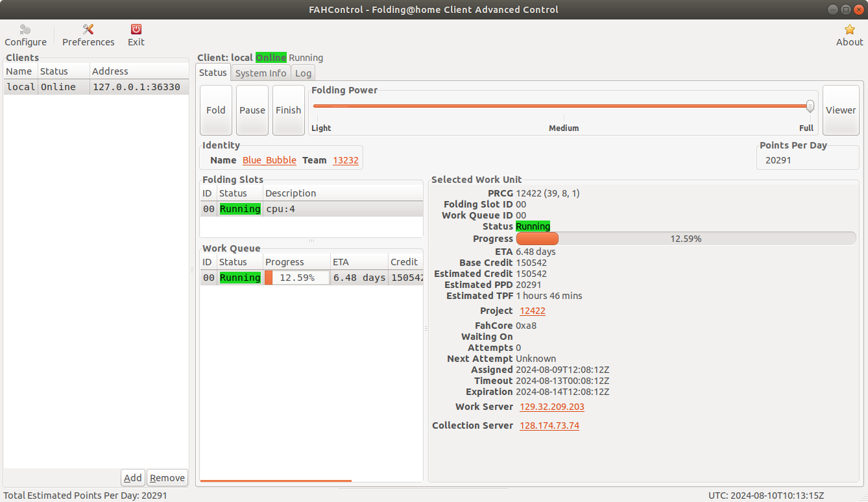The image size is (868, 502).
Task: Open the team 13232 link
Action: pyautogui.click(x=346, y=160)
